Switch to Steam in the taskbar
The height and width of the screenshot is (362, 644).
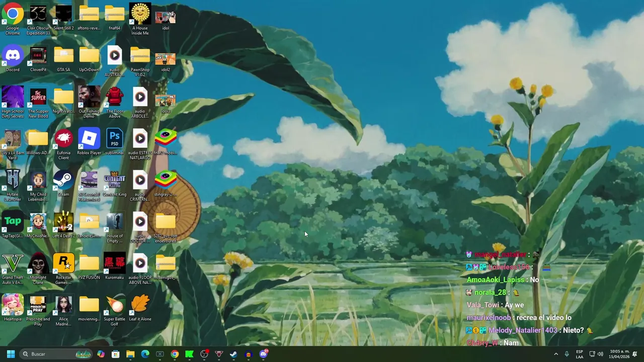click(233, 354)
